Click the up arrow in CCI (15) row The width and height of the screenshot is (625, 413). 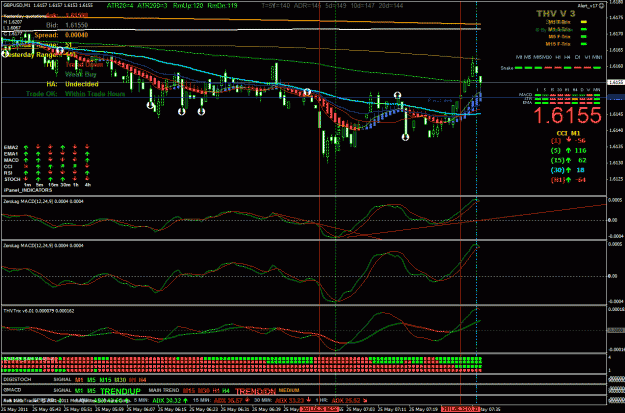click(x=568, y=160)
